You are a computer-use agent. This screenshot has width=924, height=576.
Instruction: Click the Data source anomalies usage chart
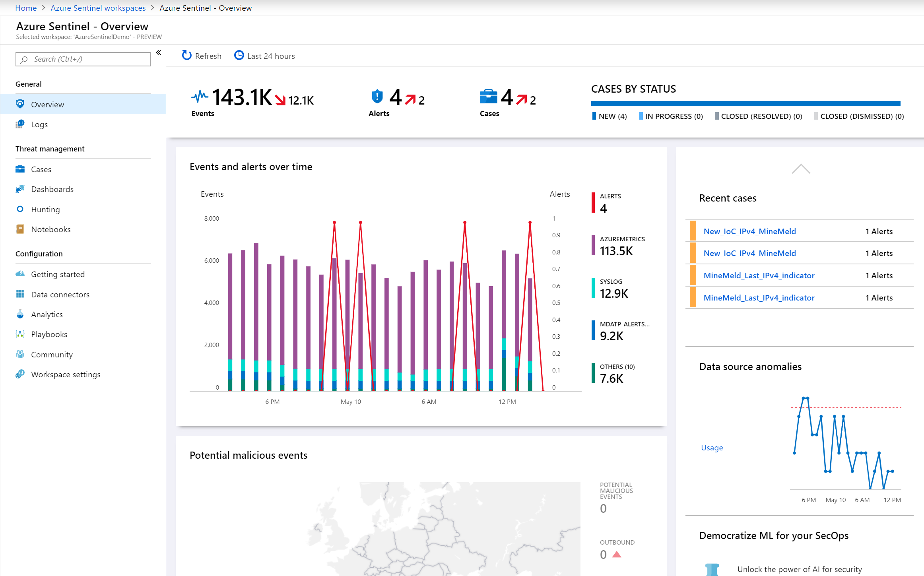coord(845,443)
